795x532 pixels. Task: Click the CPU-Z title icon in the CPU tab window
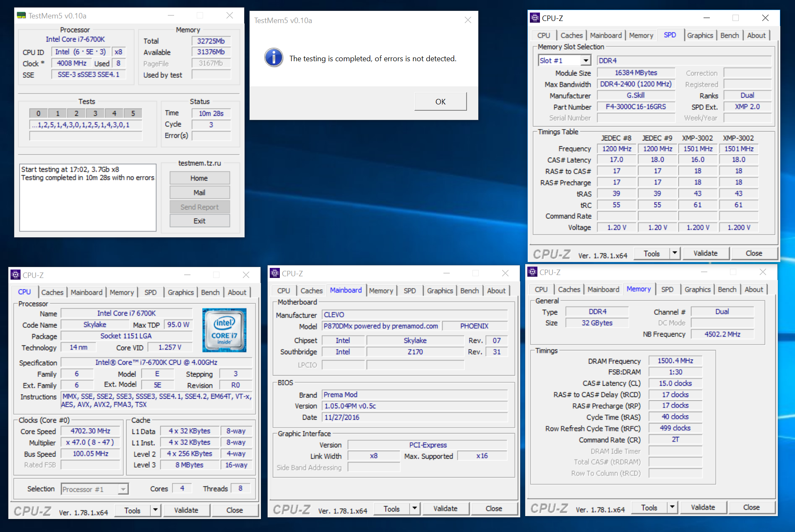coord(16,275)
